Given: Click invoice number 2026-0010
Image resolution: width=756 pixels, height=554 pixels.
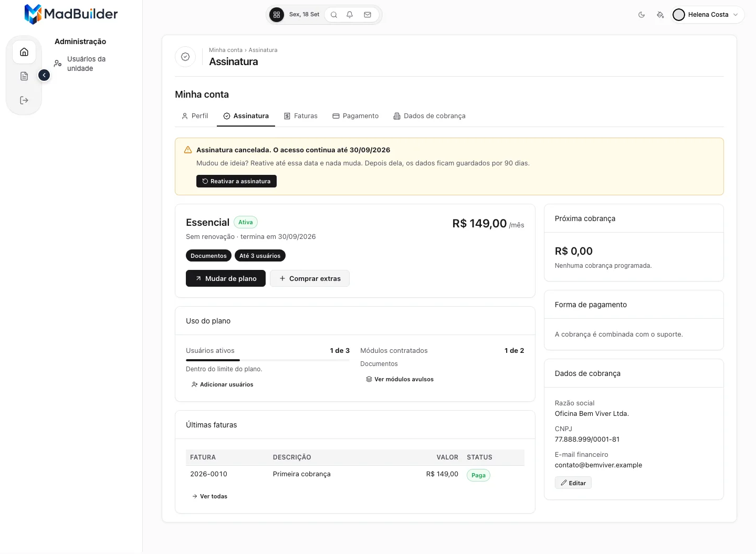Looking at the screenshot, I should coord(209,474).
